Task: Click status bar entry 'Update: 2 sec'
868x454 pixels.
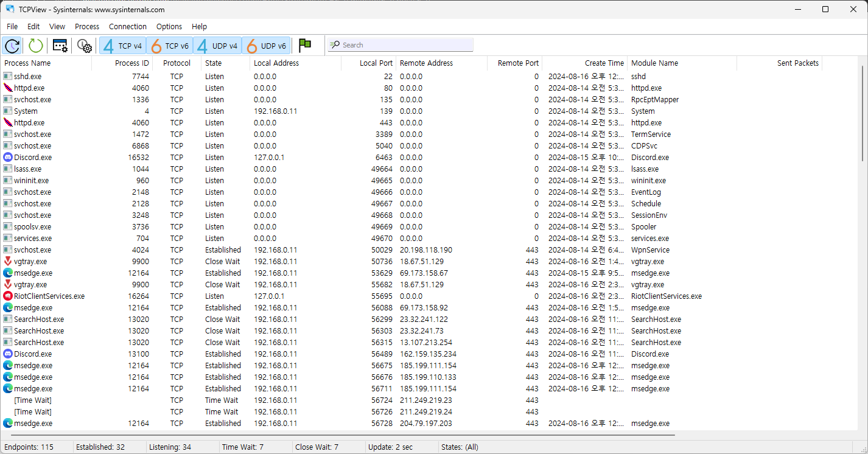Action: 390,447
